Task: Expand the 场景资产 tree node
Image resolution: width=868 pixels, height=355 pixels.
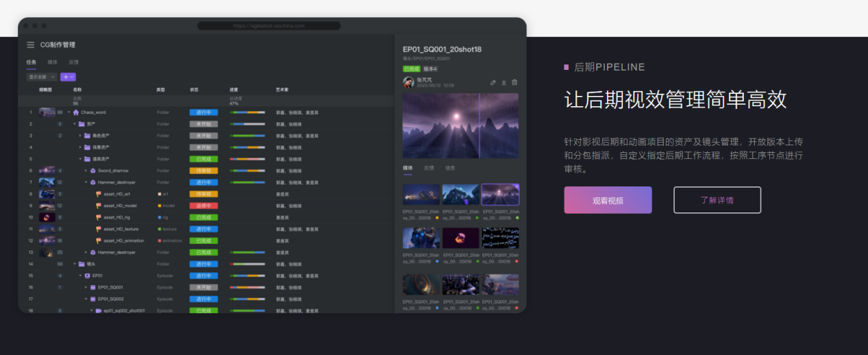Action: point(80,147)
